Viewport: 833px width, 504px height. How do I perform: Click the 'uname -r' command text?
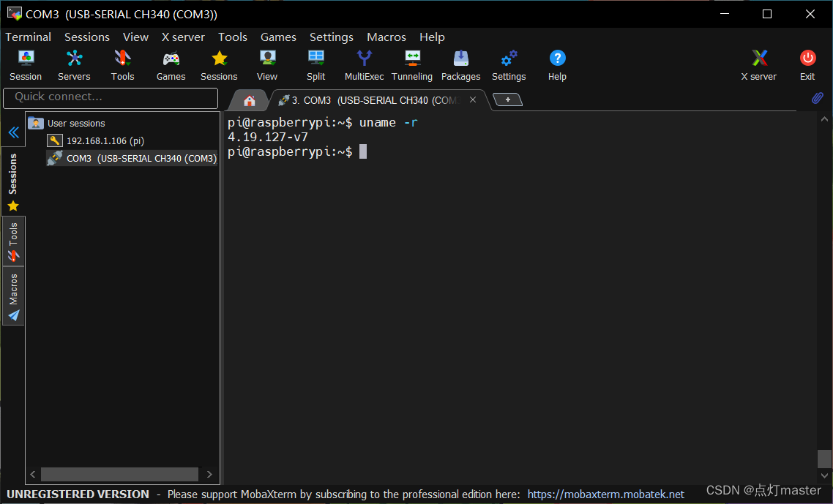point(389,123)
